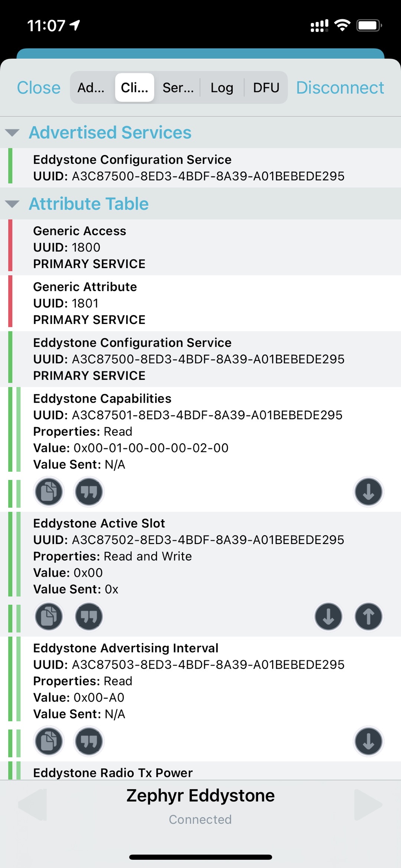The width and height of the screenshot is (401, 868).
Task: Tap Close to dismiss the view
Action: click(x=39, y=88)
